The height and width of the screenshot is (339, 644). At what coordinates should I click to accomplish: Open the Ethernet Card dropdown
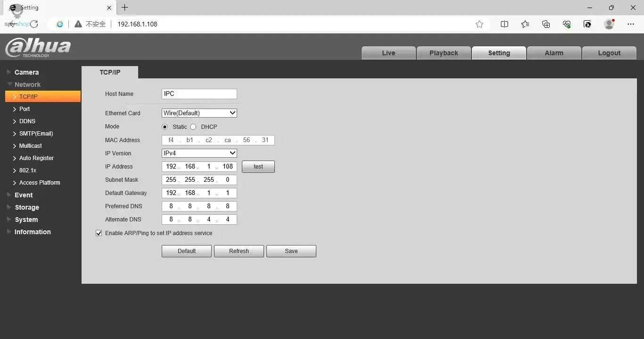pyautogui.click(x=199, y=113)
